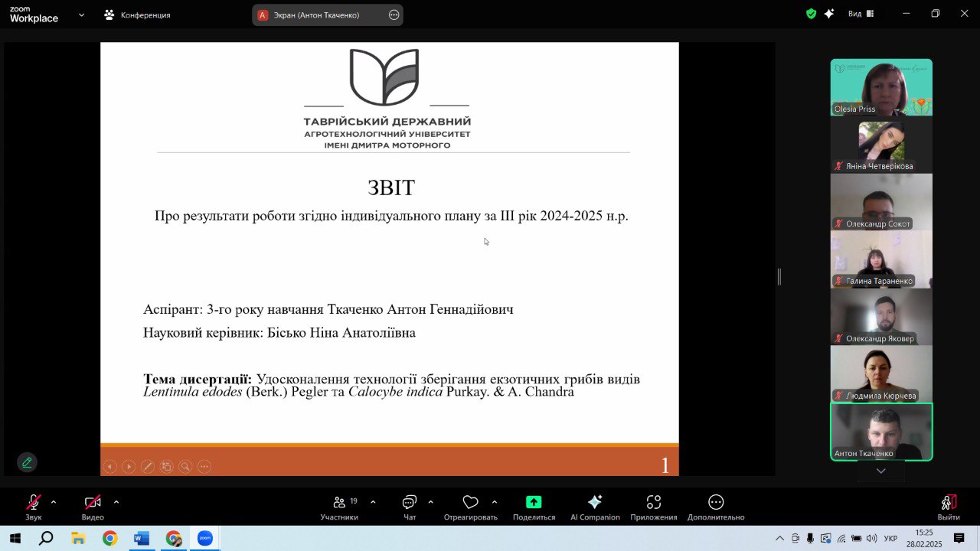980x551 pixels.
Task: Select Olesia Priss video thumbnail
Action: [x=881, y=87]
